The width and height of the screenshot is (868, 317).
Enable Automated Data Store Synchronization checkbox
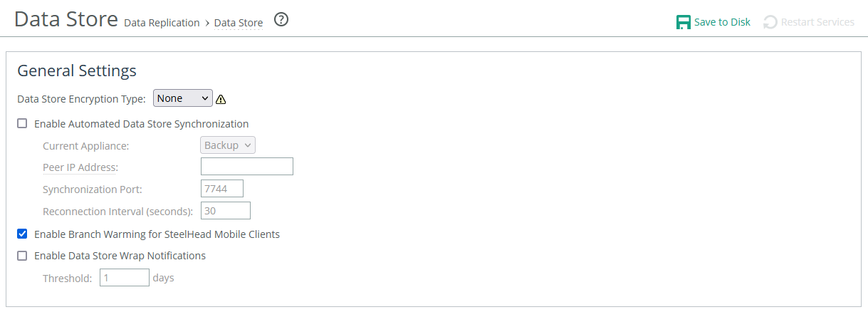coord(22,123)
